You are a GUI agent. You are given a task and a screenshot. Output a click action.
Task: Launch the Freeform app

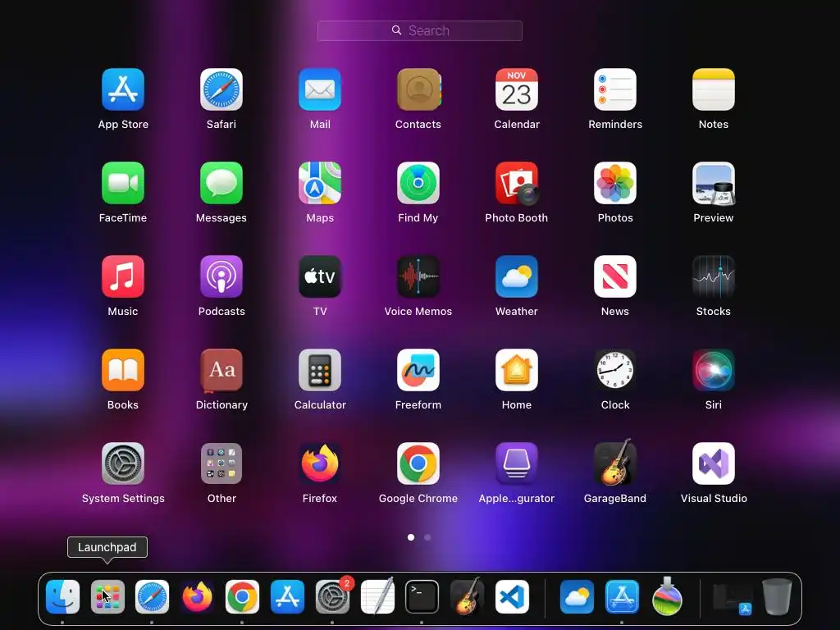pos(418,370)
